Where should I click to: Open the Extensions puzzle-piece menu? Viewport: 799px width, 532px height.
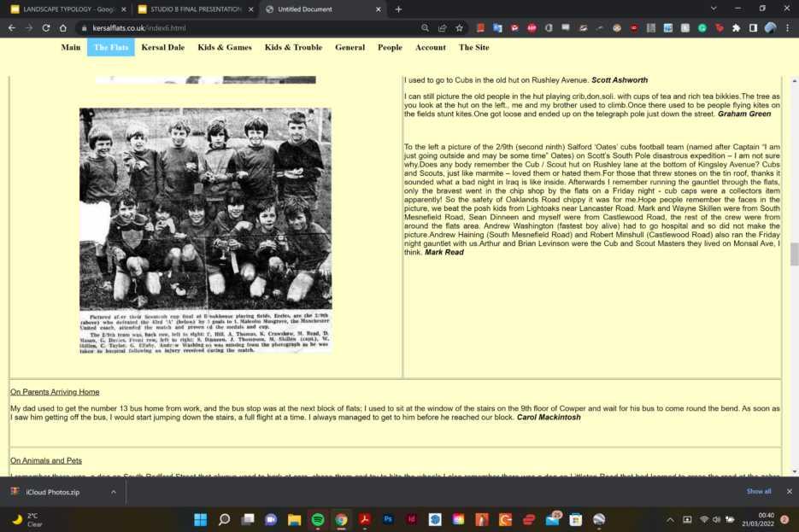point(736,28)
